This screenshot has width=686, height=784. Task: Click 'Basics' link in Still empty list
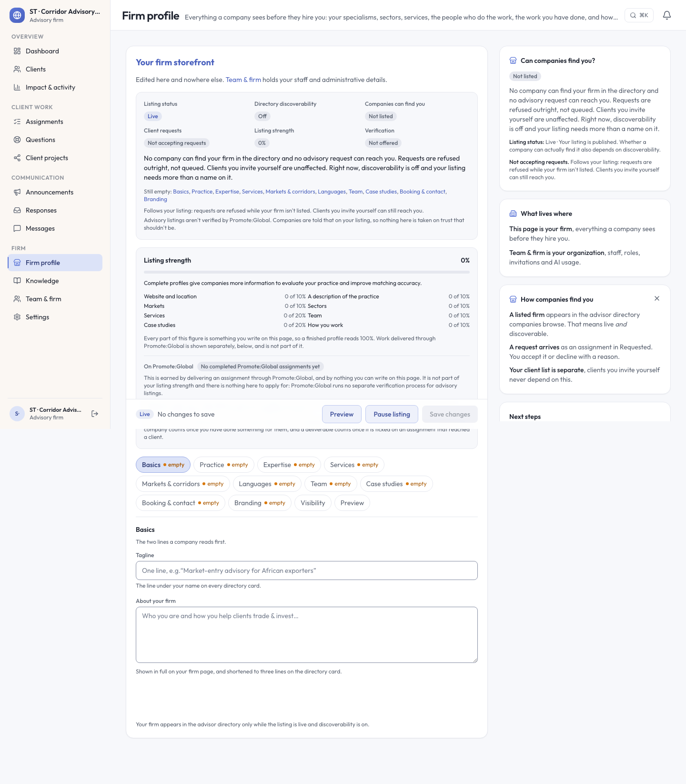coord(181,192)
